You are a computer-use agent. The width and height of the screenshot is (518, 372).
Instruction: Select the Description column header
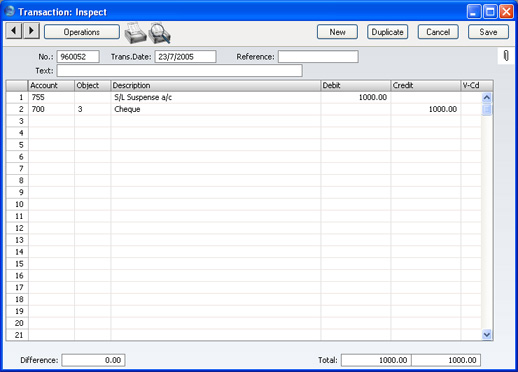pos(215,86)
